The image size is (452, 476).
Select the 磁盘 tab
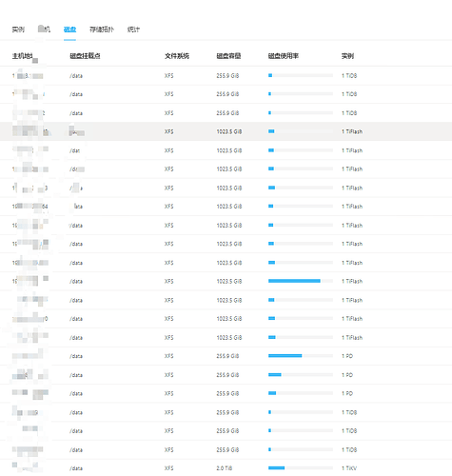point(69,30)
